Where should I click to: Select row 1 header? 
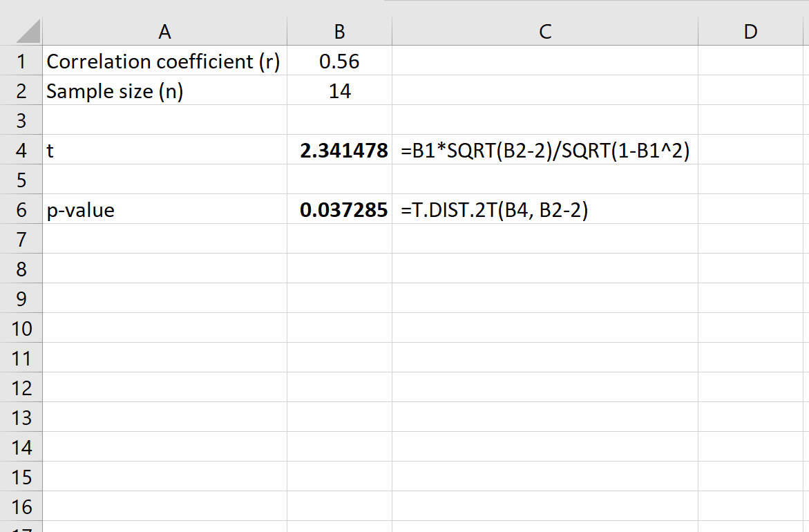21,61
